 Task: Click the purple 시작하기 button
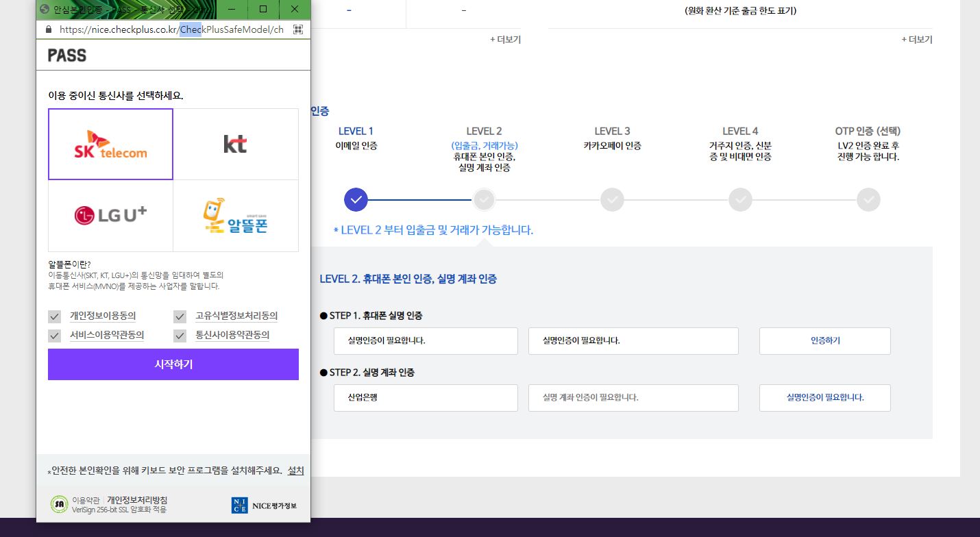(x=173, y=364)
